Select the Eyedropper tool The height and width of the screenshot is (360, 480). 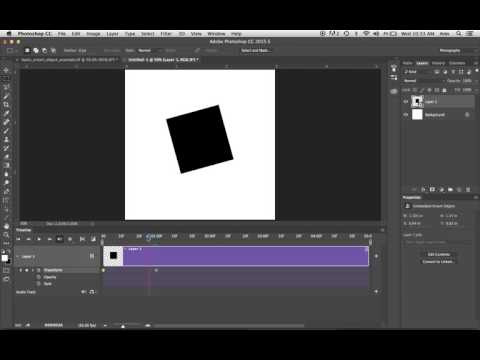pos(6,114)
